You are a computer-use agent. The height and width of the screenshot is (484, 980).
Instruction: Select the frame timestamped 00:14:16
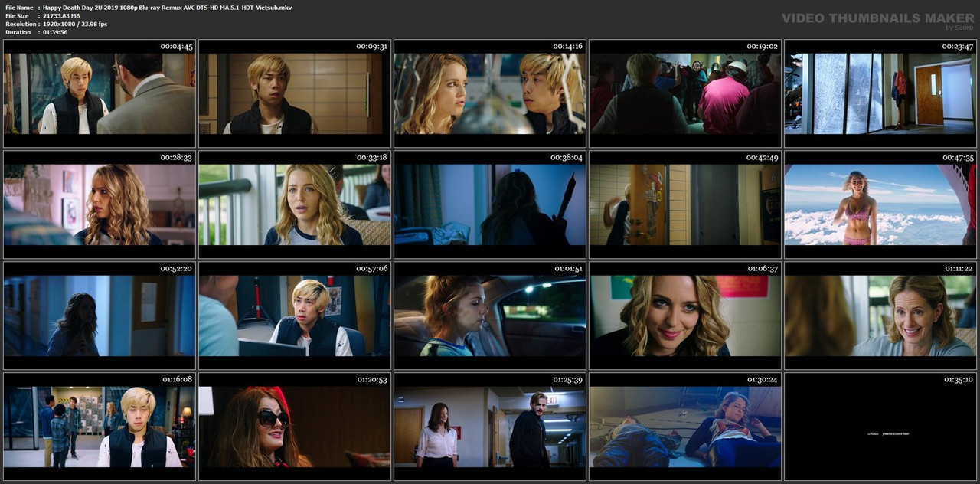490,93
